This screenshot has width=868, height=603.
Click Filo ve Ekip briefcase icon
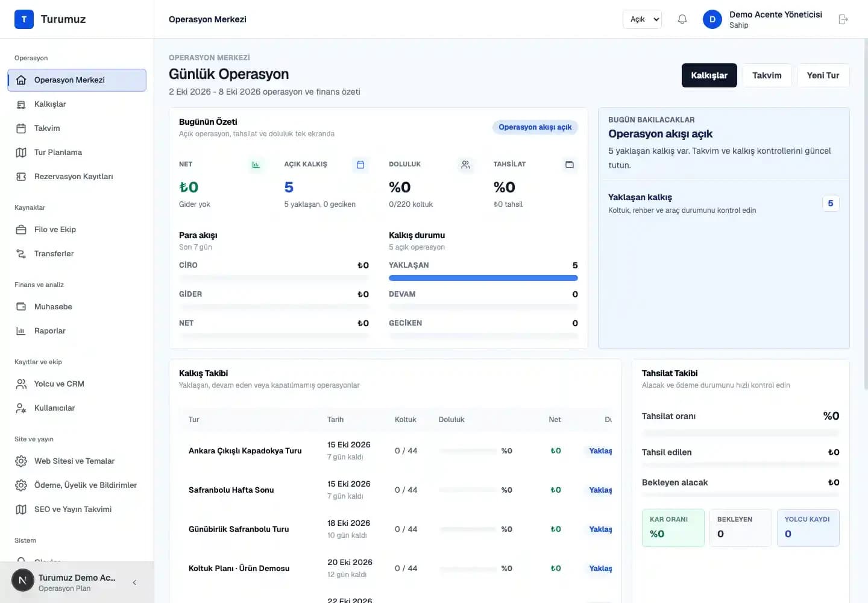tap(21, 230)
